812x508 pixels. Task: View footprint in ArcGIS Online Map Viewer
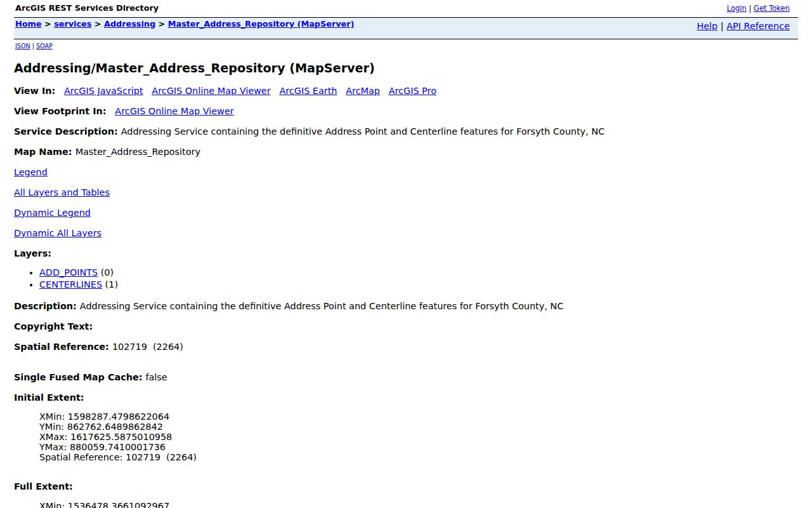tap(174, 111)
